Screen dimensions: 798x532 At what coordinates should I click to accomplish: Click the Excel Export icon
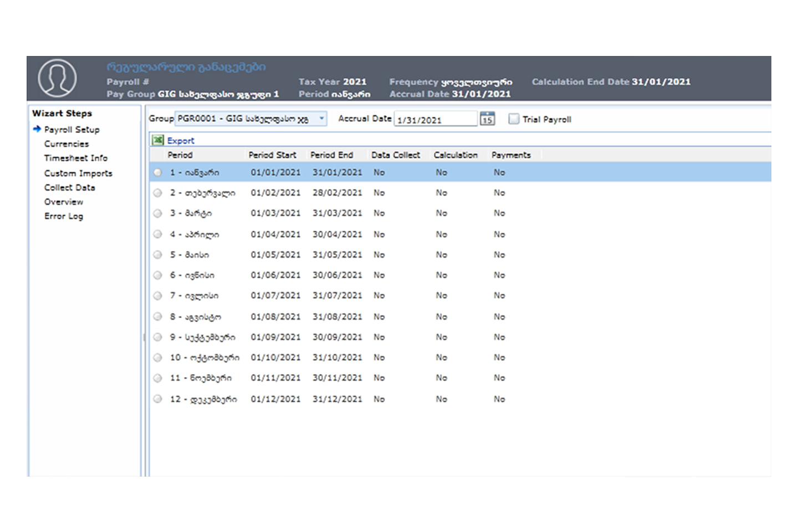[x=158, y=140]
